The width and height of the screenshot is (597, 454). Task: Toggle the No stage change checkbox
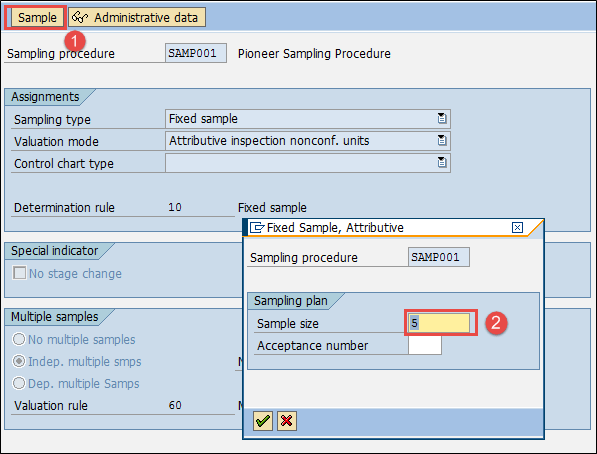(x=19, y=273)
